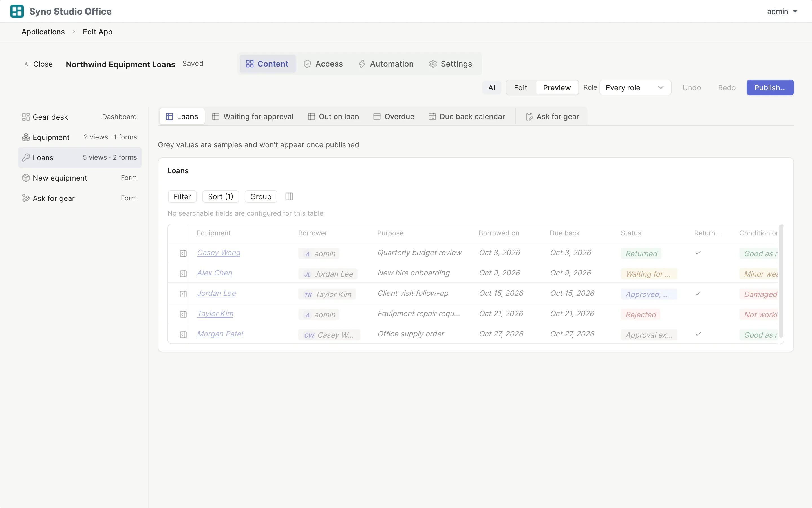Click the Status column header

coord(630,233)
